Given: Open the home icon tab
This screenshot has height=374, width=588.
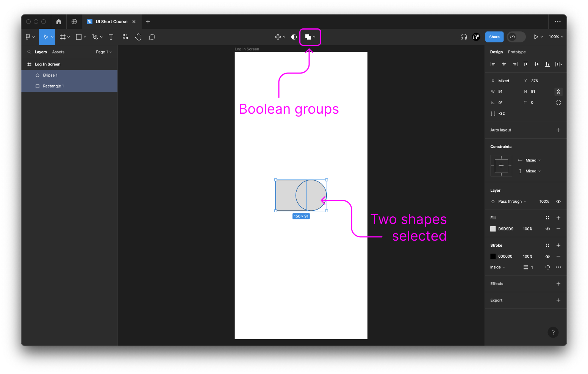Looking at the screenshot, I should 59,22.
